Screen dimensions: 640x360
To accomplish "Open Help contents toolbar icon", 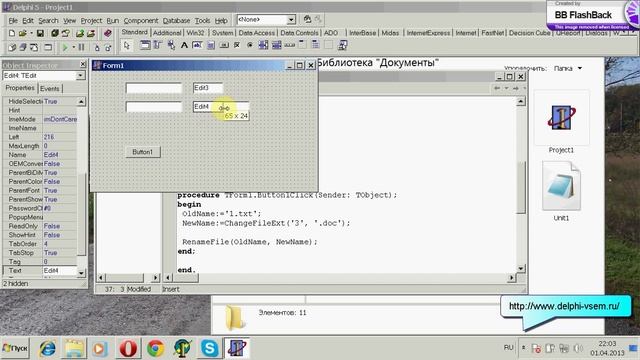I will pyautogui.click(x=107, y=33).
